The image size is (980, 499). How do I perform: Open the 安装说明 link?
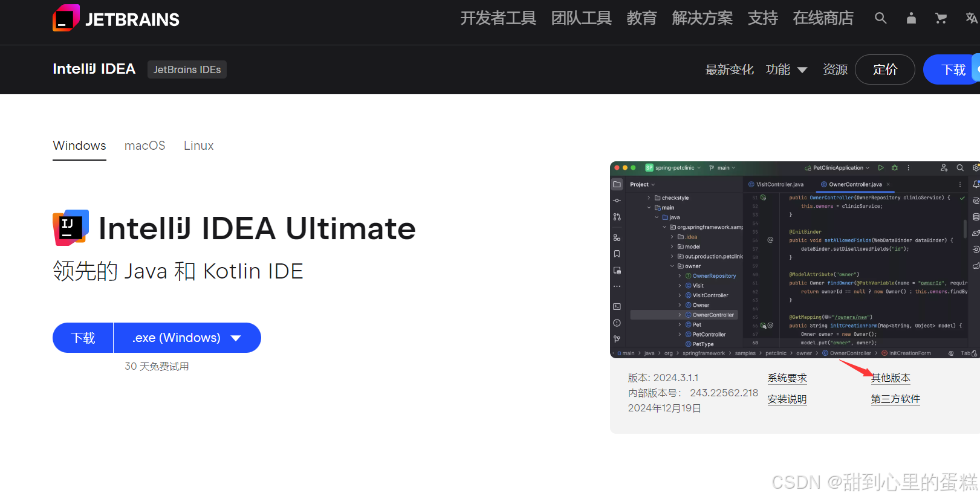point(787,399)
